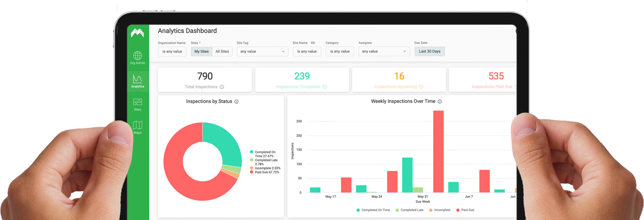Click link icon beside Site Name
Screen dimensions: 644x220
click(x=313, y=43)
